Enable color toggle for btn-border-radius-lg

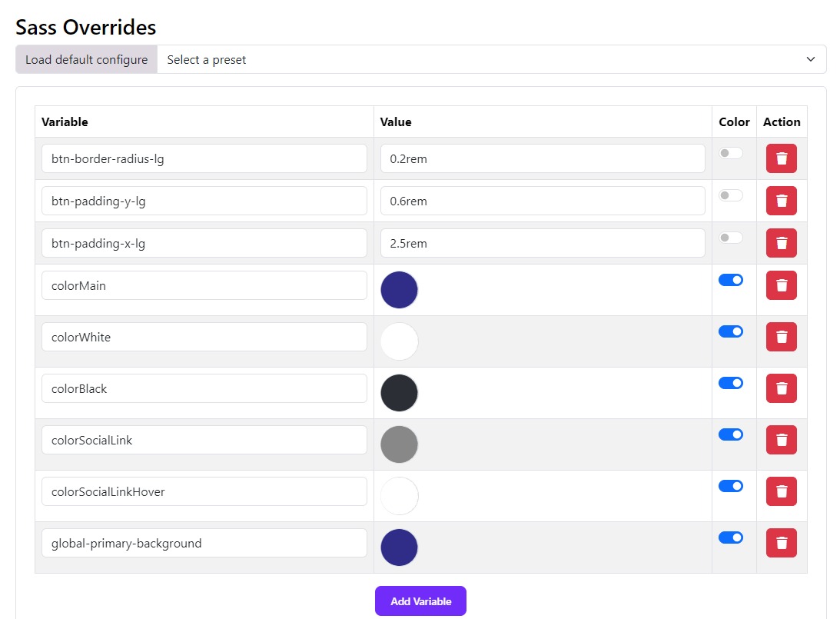(x=731, y=153)
